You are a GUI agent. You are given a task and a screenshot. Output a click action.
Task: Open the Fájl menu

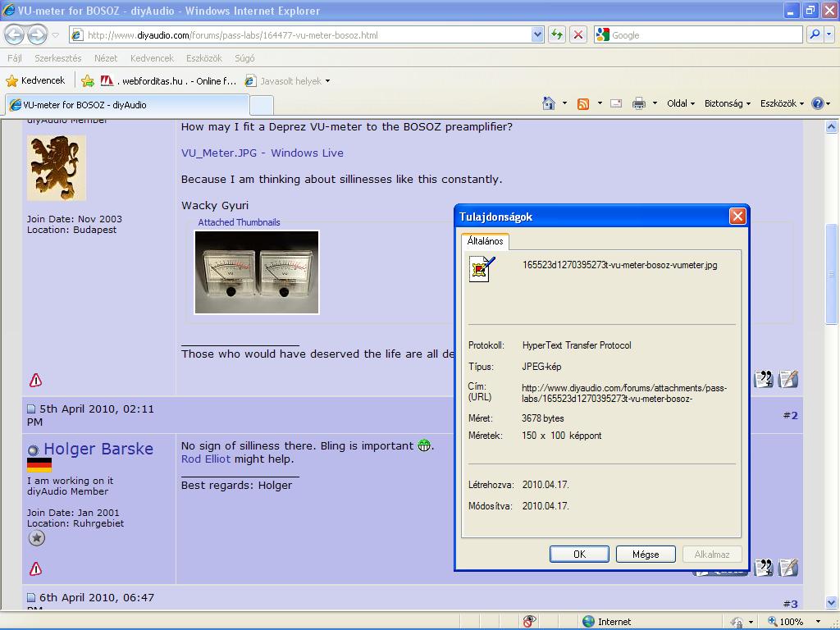click(x=15, y=58)
